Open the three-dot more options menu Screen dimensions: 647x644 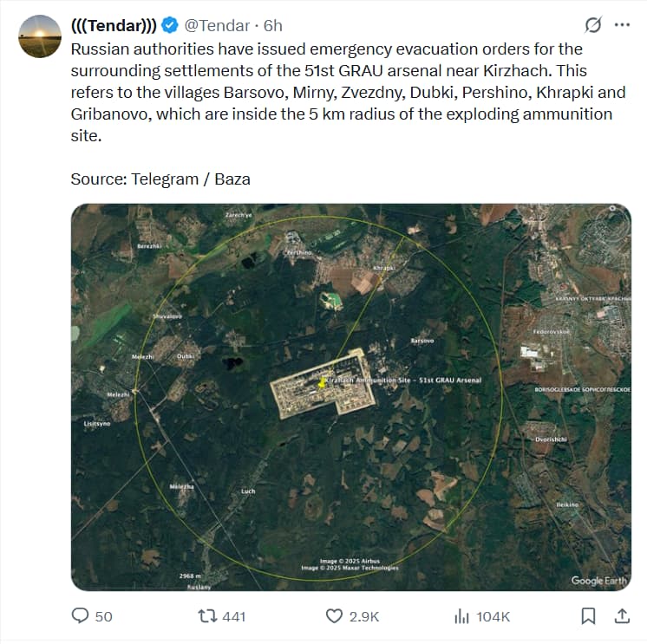pos(622,25)
